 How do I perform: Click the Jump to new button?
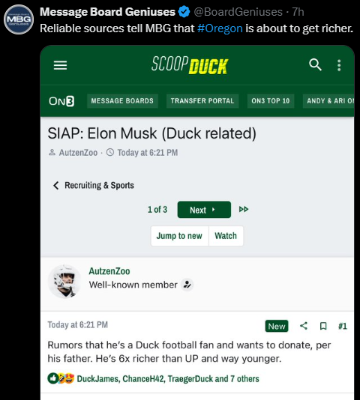pyautogui.click(x=180, y=236)
